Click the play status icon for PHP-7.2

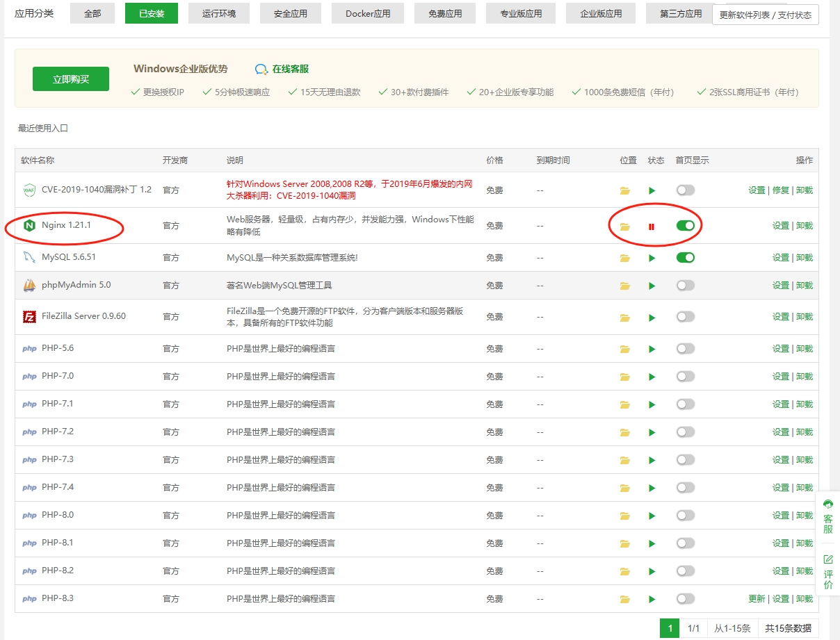click(x=652, y=432)
